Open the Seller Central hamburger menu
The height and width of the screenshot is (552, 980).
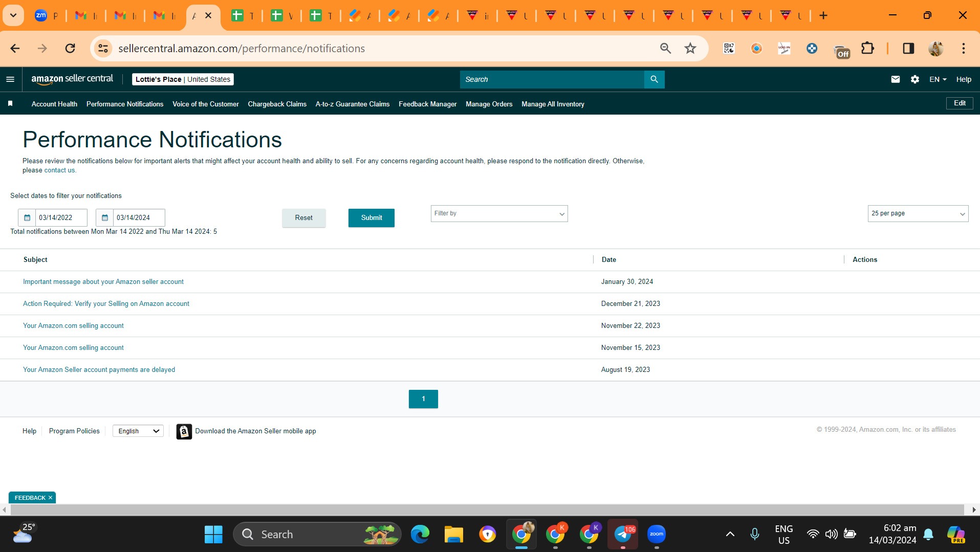10,79
